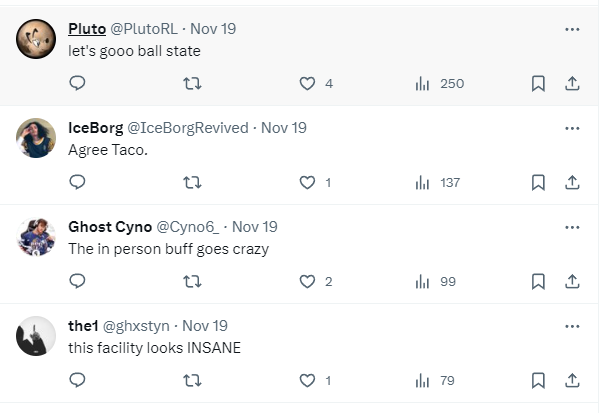603x413 pixels.
Task: Open more options on IceBorg's tweet
Action: tap(572, 128)
